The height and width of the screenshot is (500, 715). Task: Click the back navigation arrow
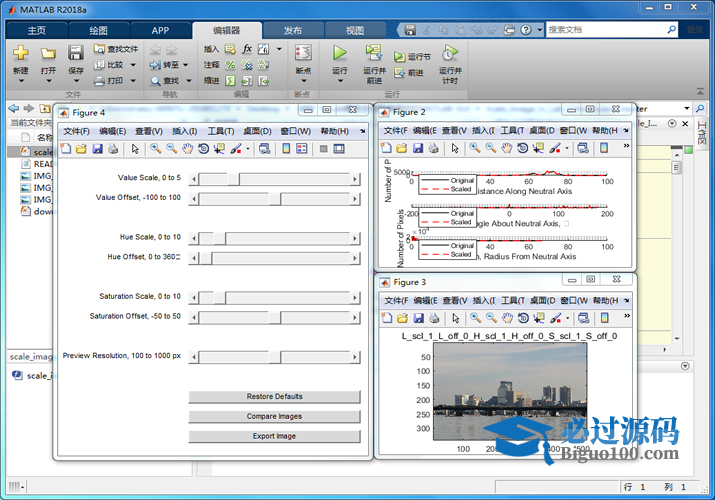point(14,108)
